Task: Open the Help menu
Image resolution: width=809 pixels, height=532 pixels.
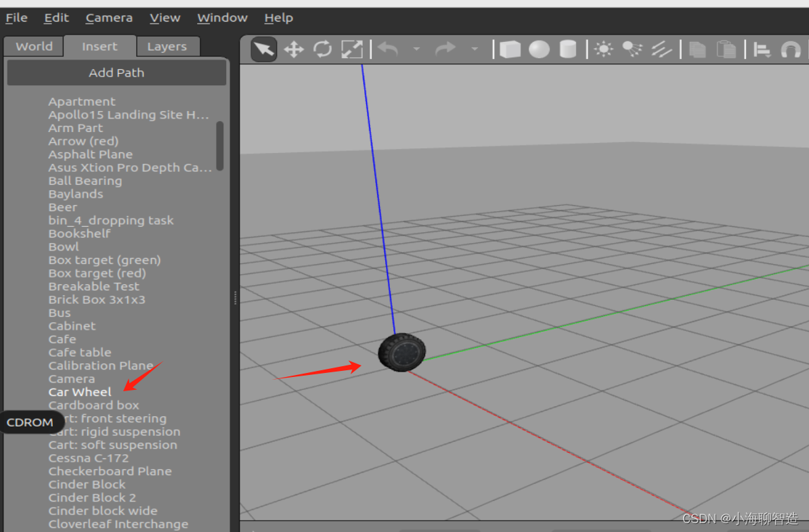Action: tap(279, 18)
